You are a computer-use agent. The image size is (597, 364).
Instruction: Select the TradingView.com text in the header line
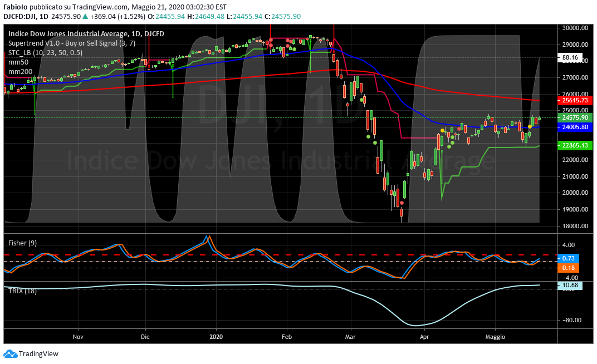[100, 7]
